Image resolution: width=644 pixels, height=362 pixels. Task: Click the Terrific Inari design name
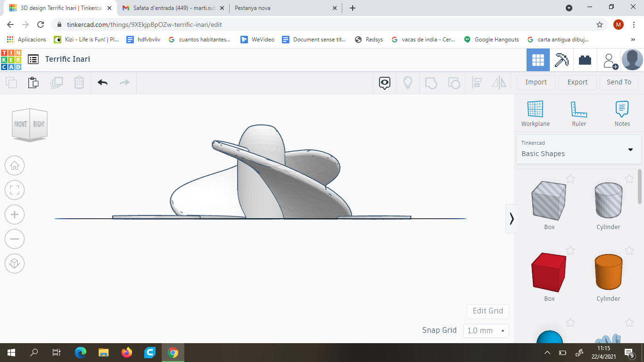(x=67, y=59)
